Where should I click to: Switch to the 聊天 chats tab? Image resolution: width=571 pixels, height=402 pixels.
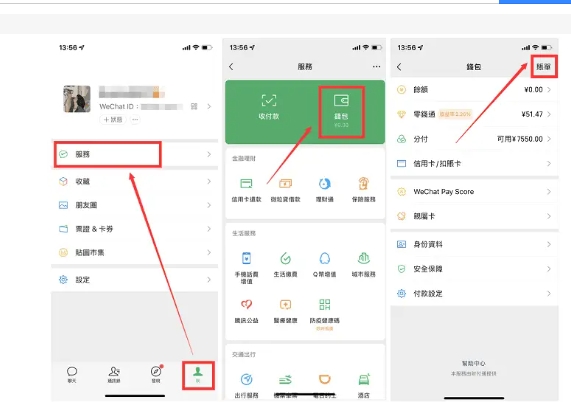(x=72, y=374)
